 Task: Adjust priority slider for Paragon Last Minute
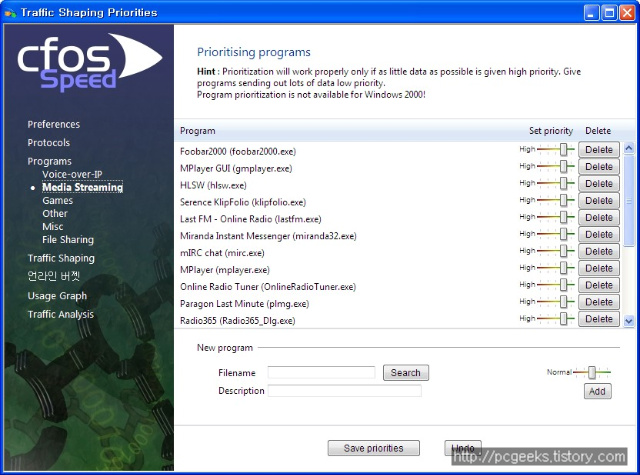click(563, 302)
